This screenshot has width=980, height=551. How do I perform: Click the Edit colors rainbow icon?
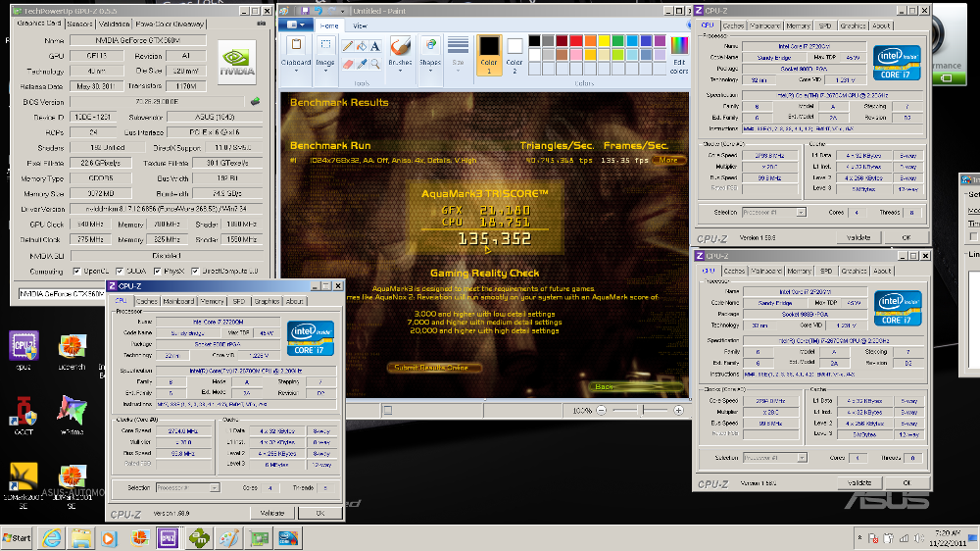coord(679,46)
